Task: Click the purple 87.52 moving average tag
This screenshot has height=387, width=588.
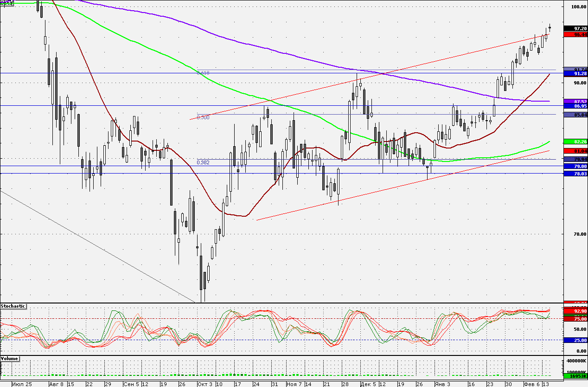Action: tap(575, 101)
